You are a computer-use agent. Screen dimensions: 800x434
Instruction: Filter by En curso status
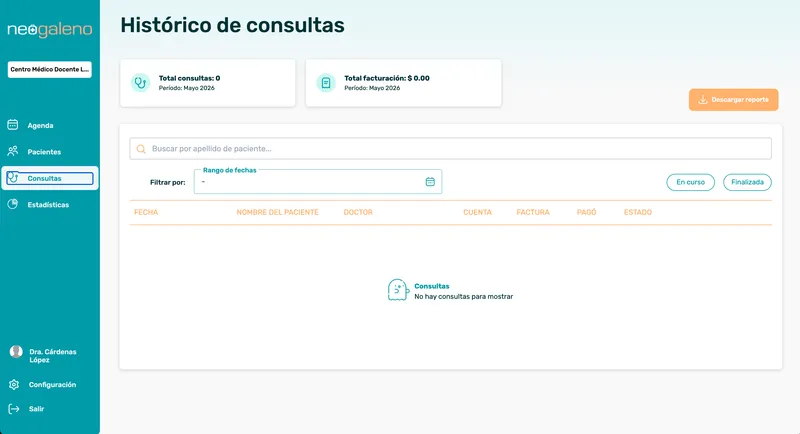[690, 182]
